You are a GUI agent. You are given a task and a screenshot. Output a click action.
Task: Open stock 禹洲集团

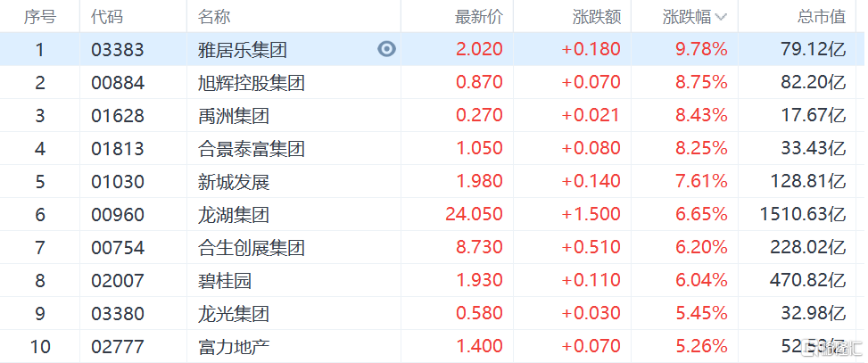click(x=233, y=116)
